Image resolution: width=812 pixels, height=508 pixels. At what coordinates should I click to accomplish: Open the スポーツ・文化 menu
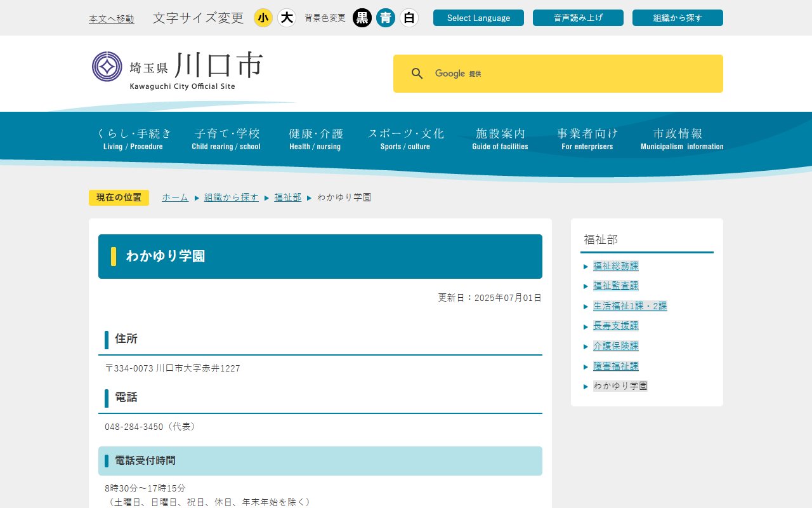click(x=405, y=138)
